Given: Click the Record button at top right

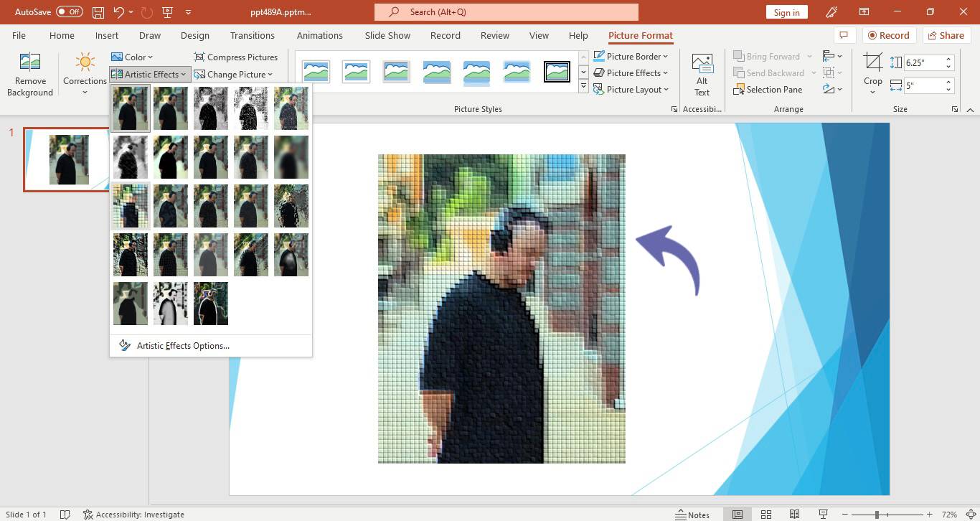Looking at the screenshot, I should pyautogui.click(x=889, y=35).
